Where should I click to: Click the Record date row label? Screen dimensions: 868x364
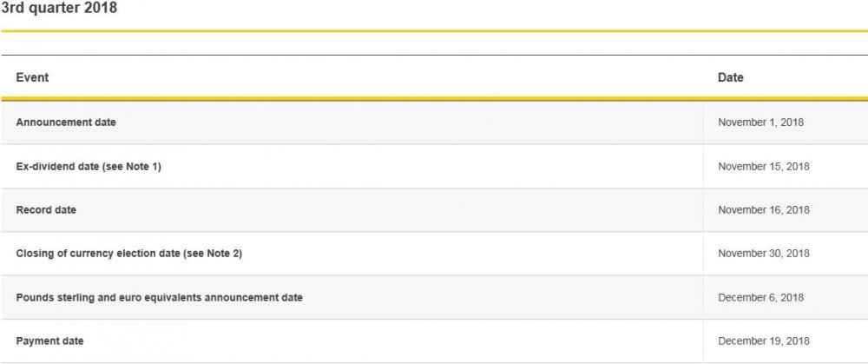click(46, 210)
